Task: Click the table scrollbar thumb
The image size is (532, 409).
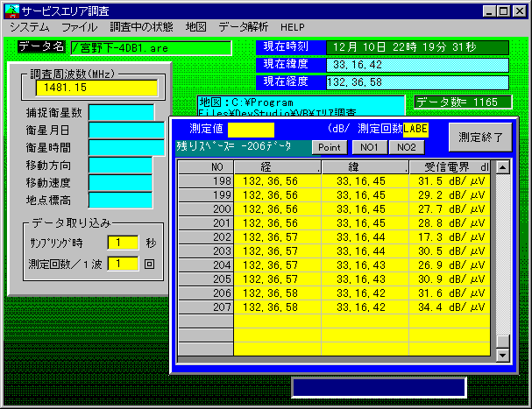Action: pyautogui.click(x=502, y=342)
